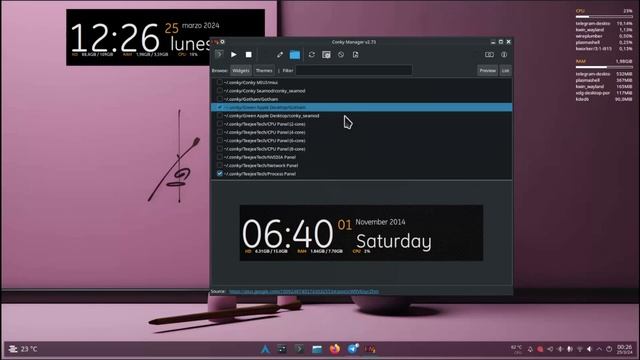Enable the NVIDIA Panel checkbox
This screenshot has width=640, height=360.
[x=220, y=157]
